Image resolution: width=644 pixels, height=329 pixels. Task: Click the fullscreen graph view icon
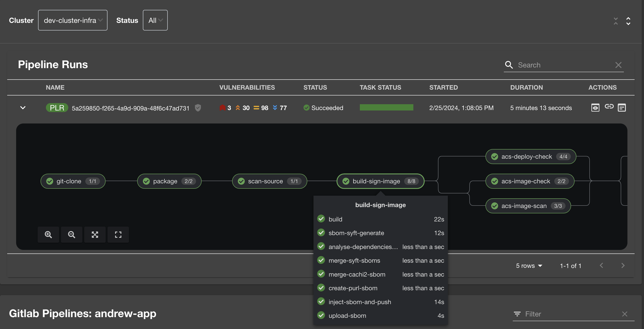click(x=118, y=234)
